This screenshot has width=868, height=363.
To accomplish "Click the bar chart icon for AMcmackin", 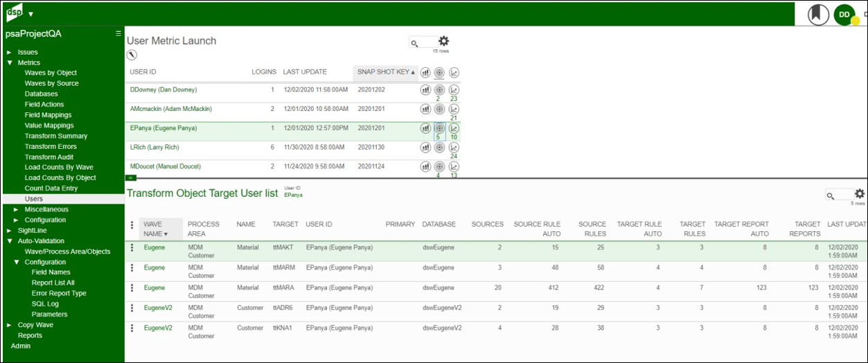I will tap(425, 109).
